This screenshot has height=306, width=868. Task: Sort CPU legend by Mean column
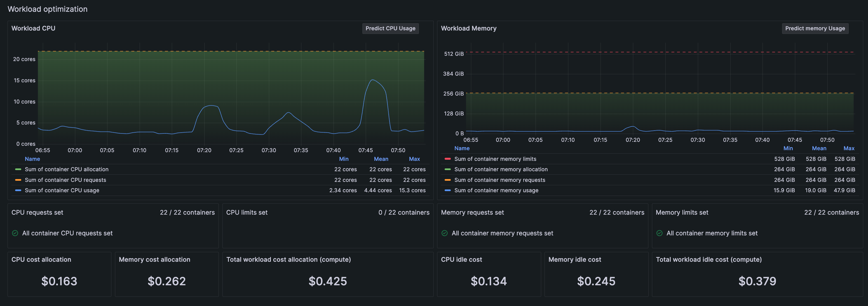pos(381,159)
